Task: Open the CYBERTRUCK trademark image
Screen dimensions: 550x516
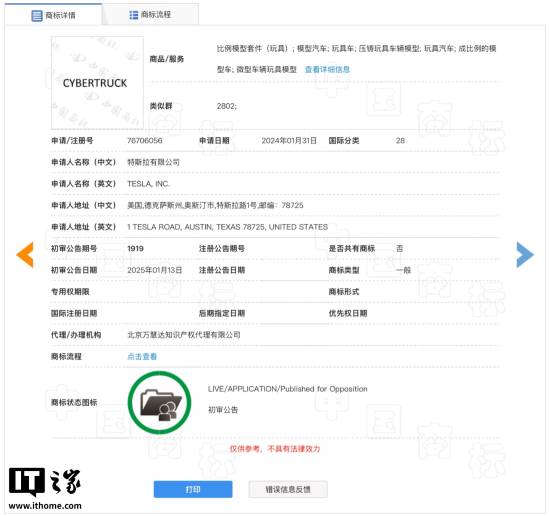Action: click(x=97, y=83)
